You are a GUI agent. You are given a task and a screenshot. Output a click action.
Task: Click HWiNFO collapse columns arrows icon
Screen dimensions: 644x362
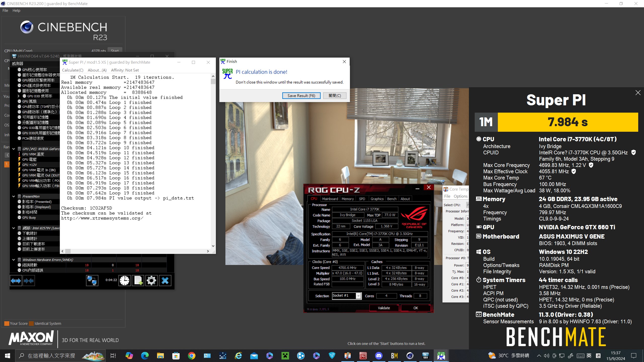[x=29, y=281]
